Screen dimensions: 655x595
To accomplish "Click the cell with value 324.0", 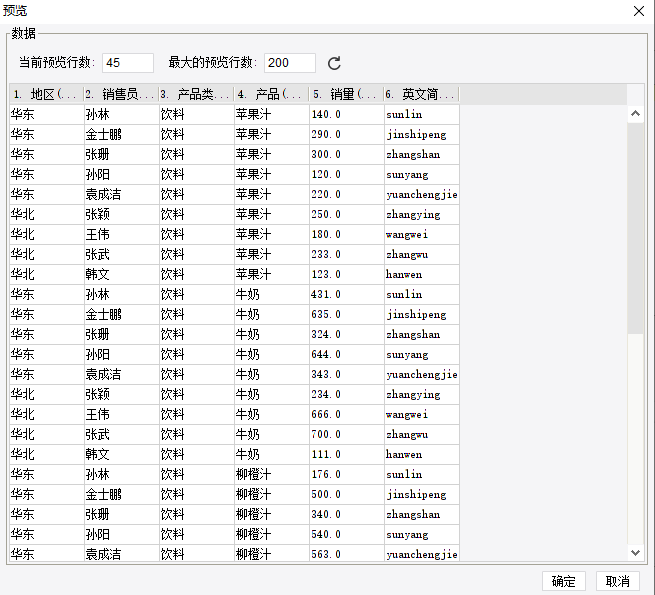I will (347, 334).
